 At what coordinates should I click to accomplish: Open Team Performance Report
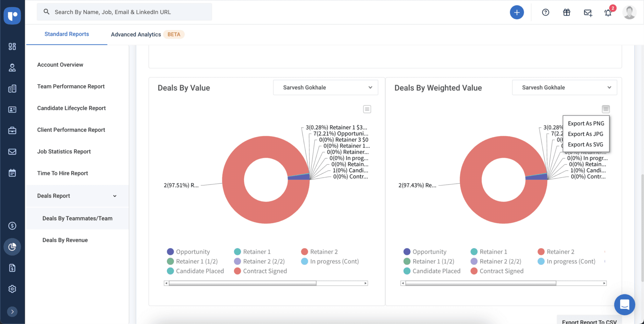pyautogui.click(x=71, y=86)
